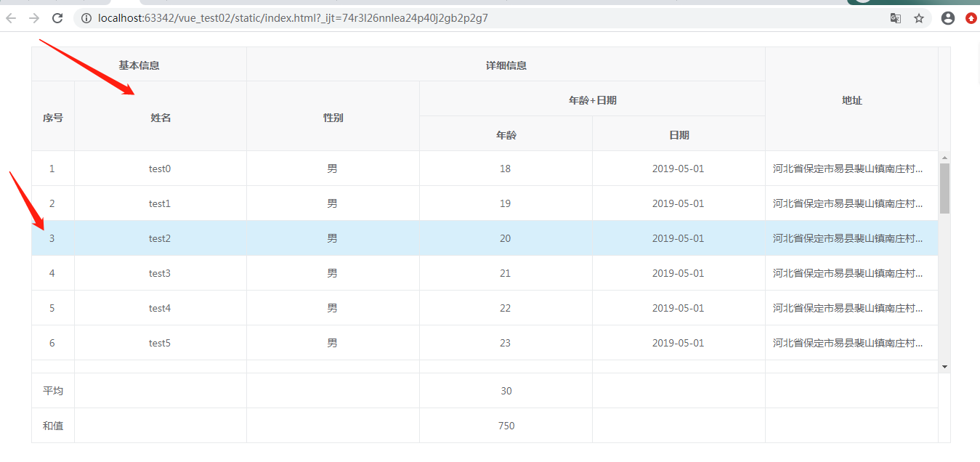Click the forward navigation arrow

[34, 18]
